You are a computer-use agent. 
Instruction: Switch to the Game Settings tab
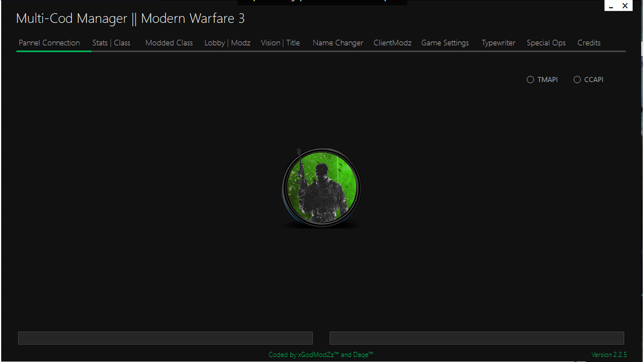tap(445, 43)
